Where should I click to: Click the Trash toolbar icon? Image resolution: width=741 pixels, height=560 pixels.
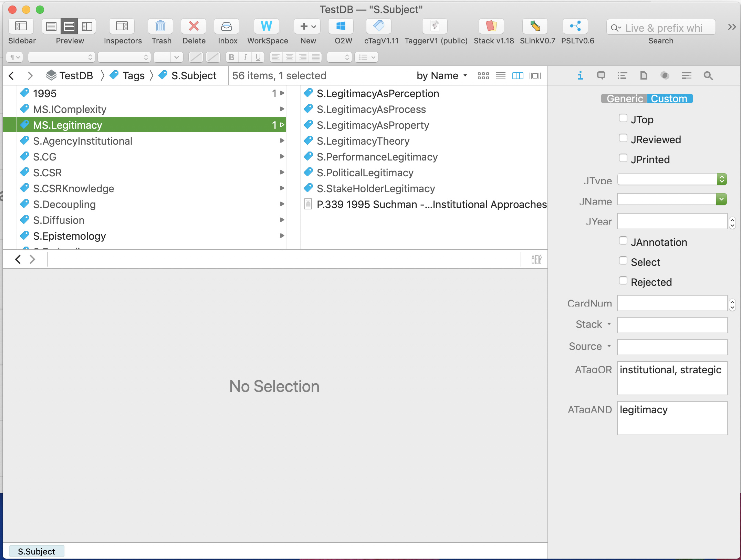pos(160,27)
